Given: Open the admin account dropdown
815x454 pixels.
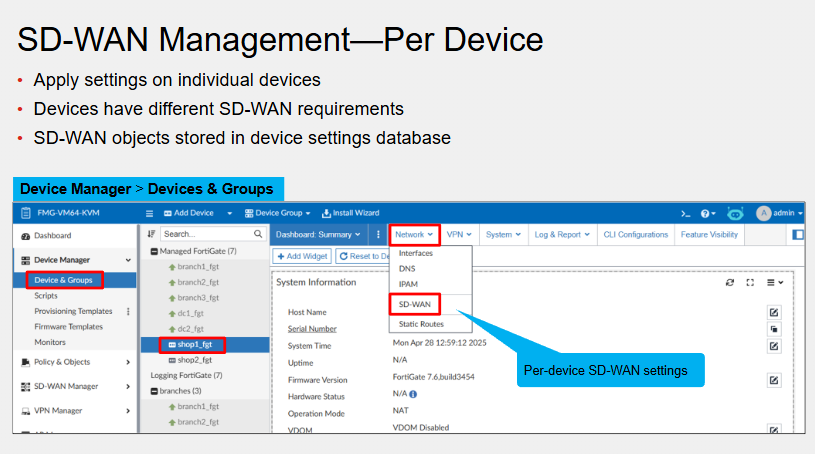Looking at the screenshot, I should click(787, 213).
